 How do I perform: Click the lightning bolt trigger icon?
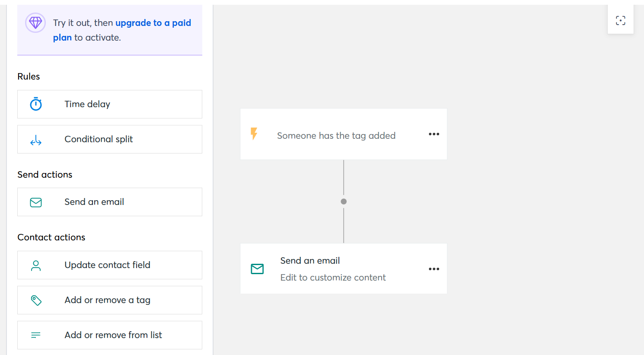pyautogui.click(x=254, y=134)
